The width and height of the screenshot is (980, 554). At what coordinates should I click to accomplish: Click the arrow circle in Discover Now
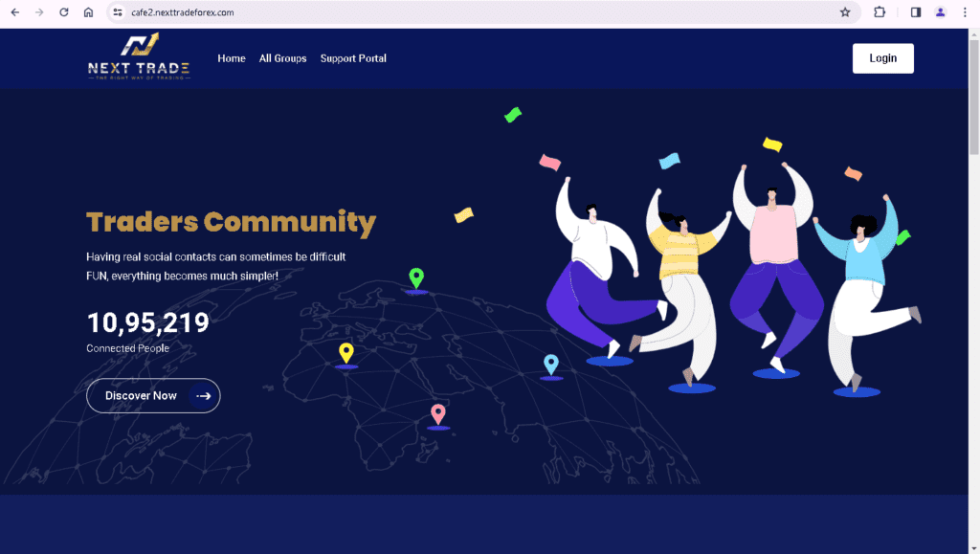point(203,396)
